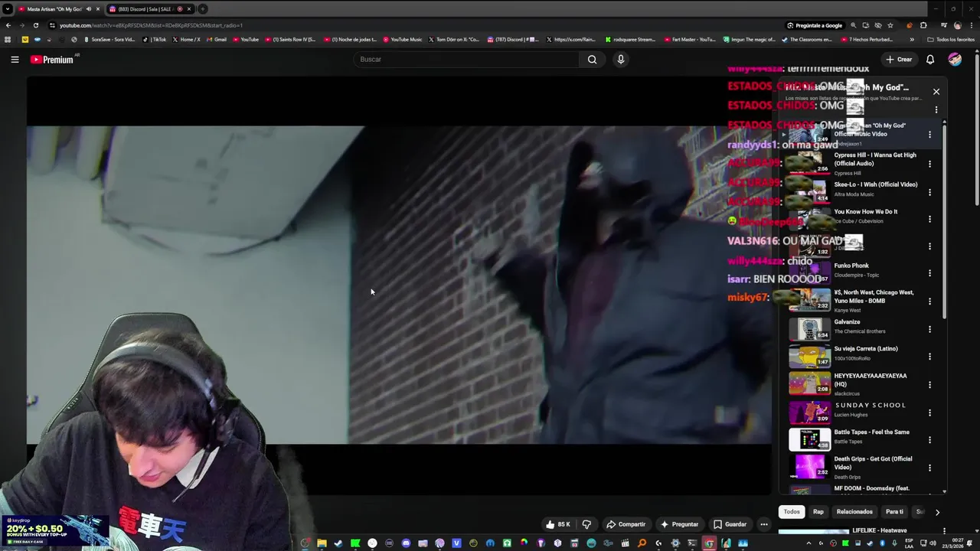
Task: Open options for You Know How We Do It
Action: pos(929,219)
